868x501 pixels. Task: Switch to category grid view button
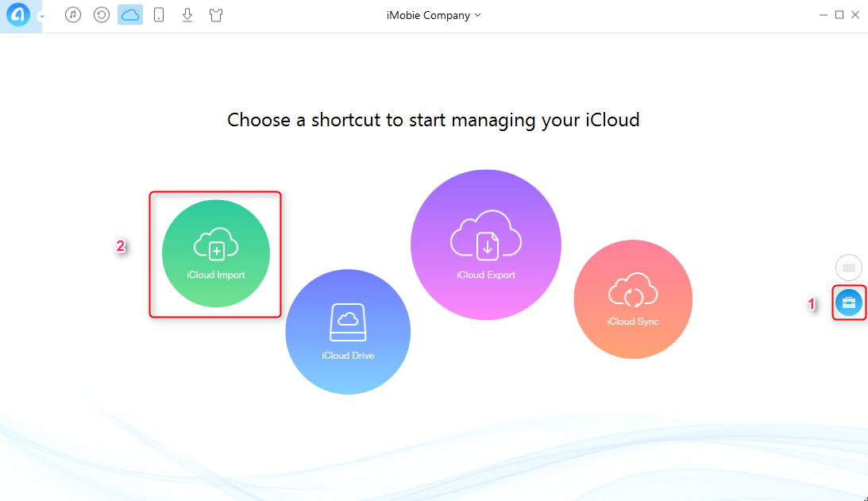point(849,268)
